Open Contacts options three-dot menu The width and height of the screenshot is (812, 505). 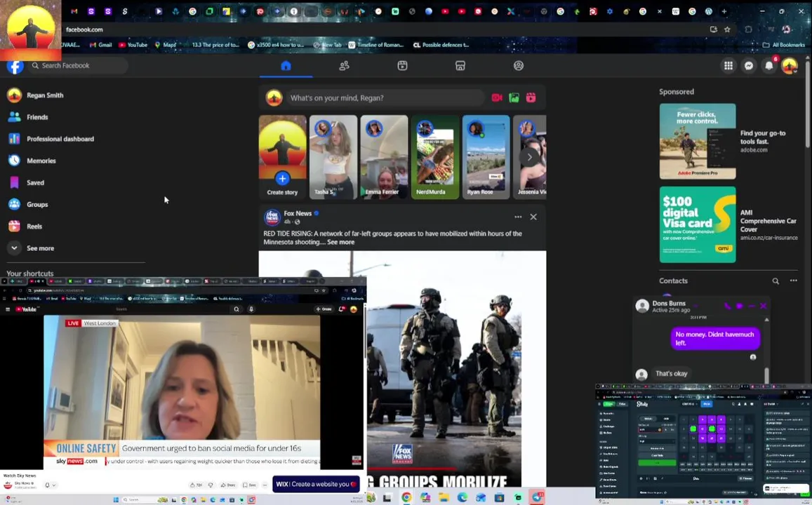coord(793,281)
